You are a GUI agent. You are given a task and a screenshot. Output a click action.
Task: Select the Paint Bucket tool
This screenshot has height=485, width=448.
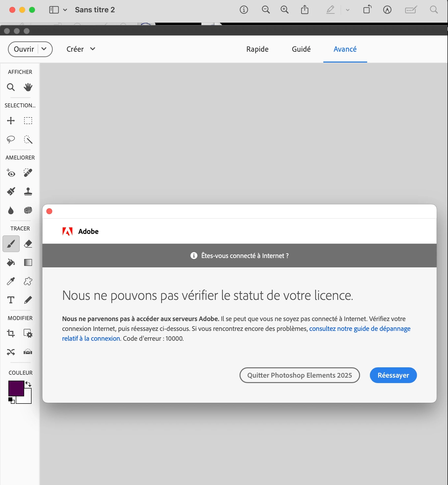[x=11, y=262]
